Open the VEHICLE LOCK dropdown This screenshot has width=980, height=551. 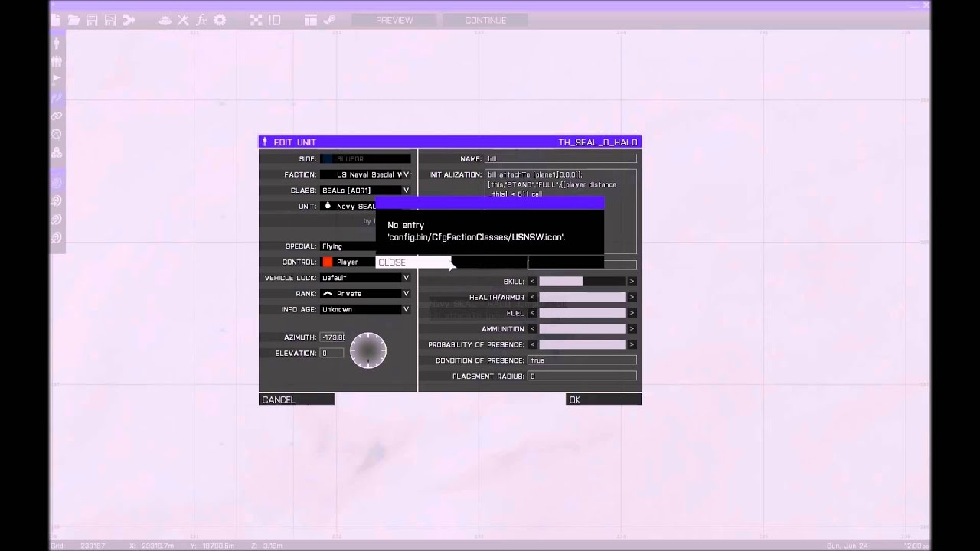point(365,278)
